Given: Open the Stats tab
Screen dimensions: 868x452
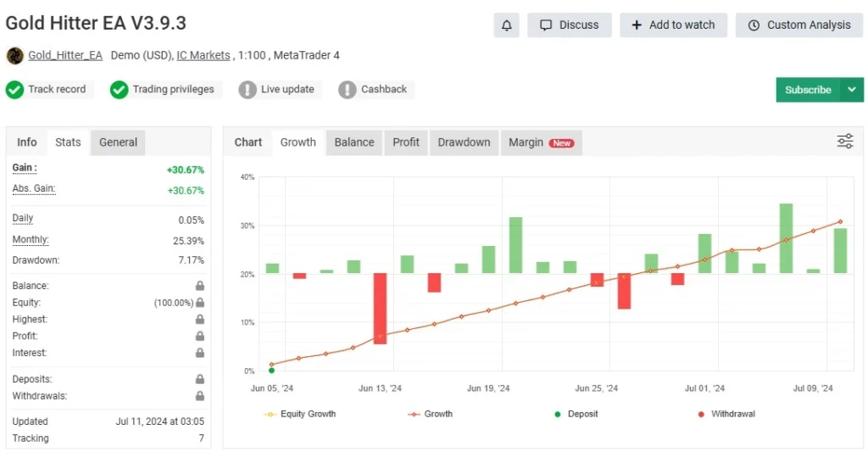Looking at the screenshot, I should [x=68, y=142].
